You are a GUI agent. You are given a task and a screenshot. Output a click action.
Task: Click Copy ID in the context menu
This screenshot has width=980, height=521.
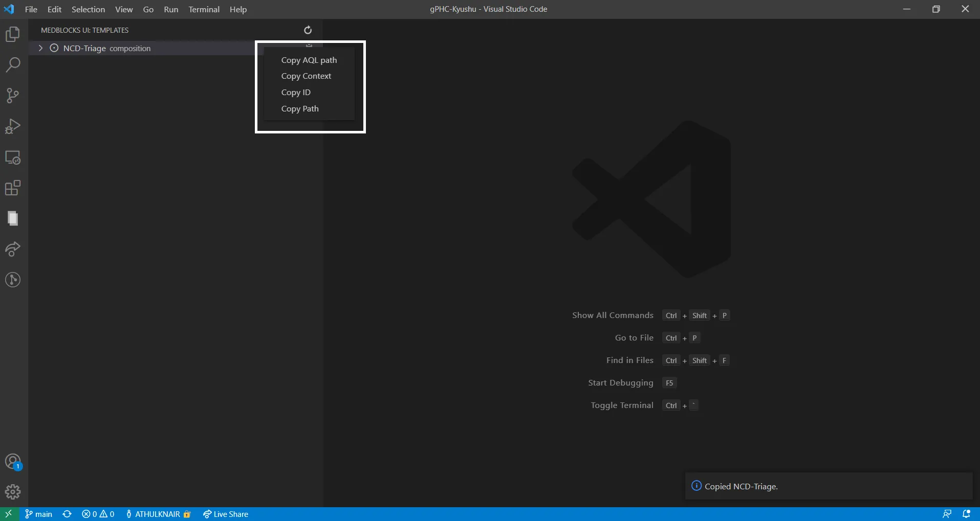[296, 93]
